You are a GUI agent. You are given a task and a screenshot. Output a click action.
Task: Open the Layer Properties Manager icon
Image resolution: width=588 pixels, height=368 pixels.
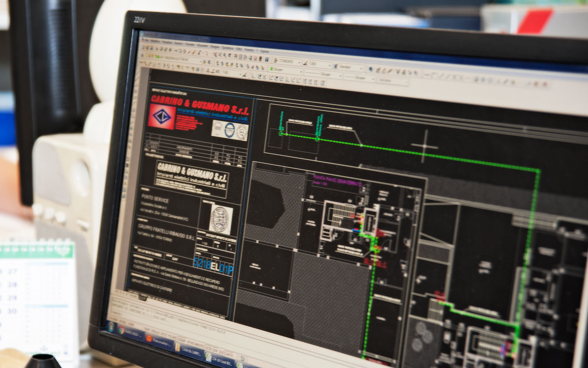click(x=142, y=55)
